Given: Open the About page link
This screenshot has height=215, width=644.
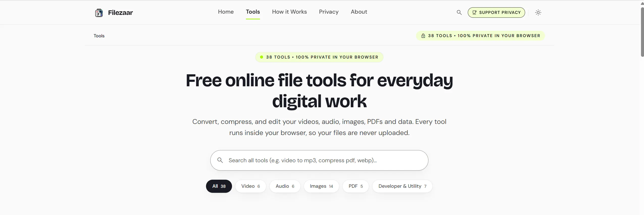Looking at the screenshot, I should [x=359, y=12].
